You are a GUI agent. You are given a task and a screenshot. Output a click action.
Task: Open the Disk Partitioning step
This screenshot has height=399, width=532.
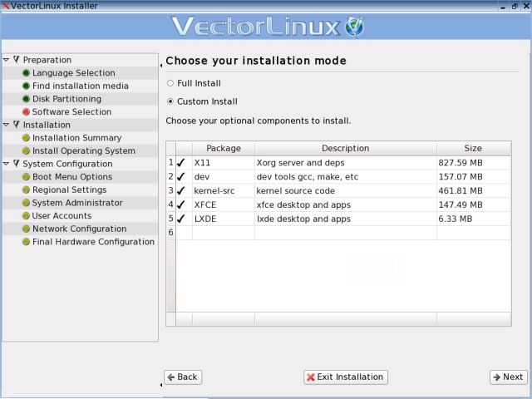click(x=66, y=99)
